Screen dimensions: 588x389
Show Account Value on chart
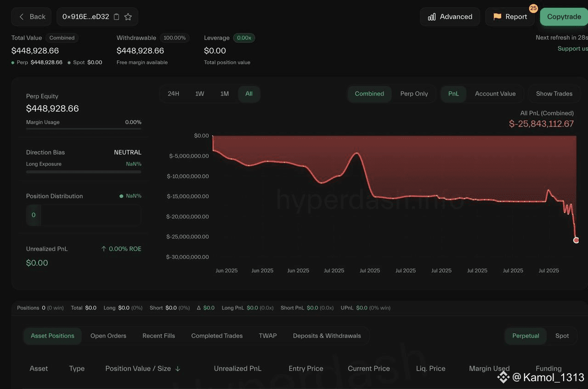[x=495, y=94]
